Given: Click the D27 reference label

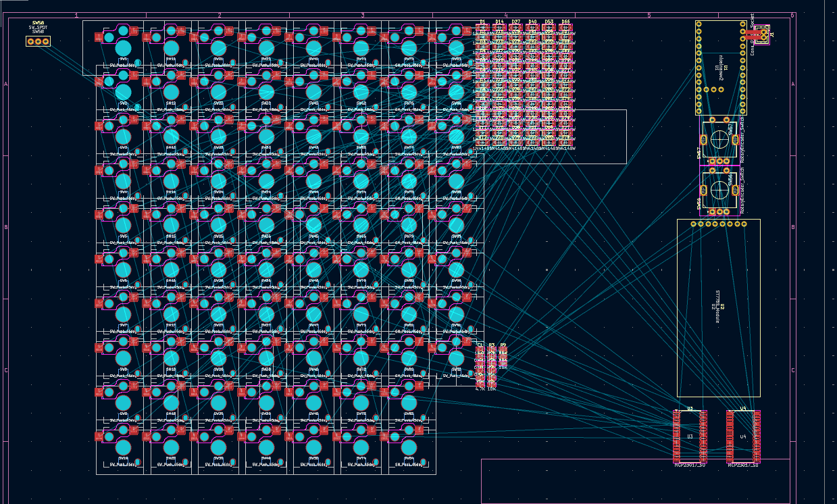Looking at the screenshot, I should click(516, 22).
